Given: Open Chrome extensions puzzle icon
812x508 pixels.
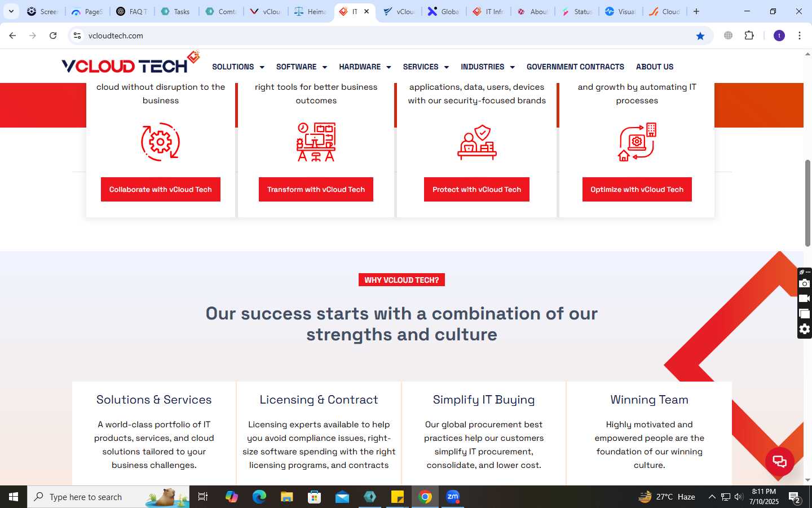Looking at the screenshot, I should point(749,36).
